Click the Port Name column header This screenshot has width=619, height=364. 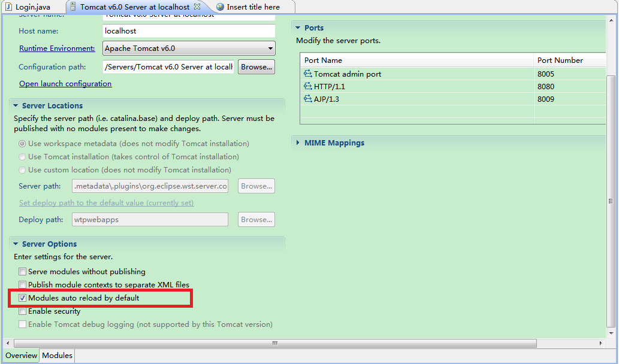(417, 60)
